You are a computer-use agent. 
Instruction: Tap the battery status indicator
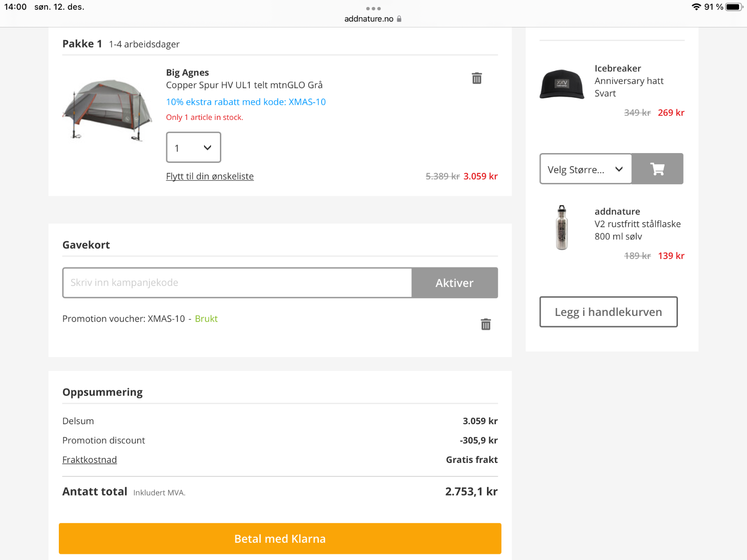(733, 7)
